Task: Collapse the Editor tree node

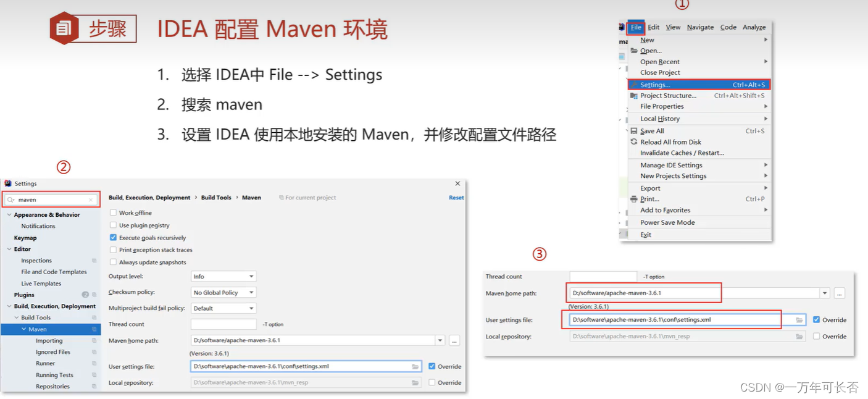Action: pyautogui.click(x=9, y=250)
